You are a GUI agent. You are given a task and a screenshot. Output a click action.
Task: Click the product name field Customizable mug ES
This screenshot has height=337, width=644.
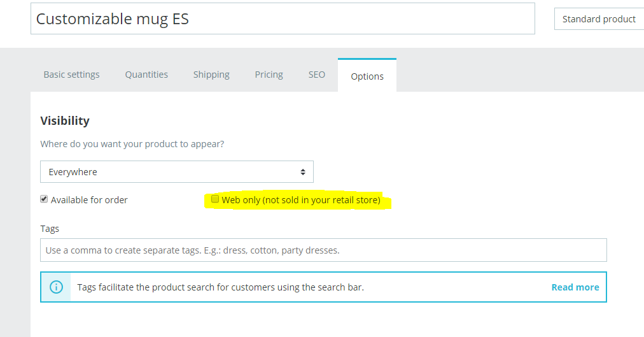click(x=283, y=19)
